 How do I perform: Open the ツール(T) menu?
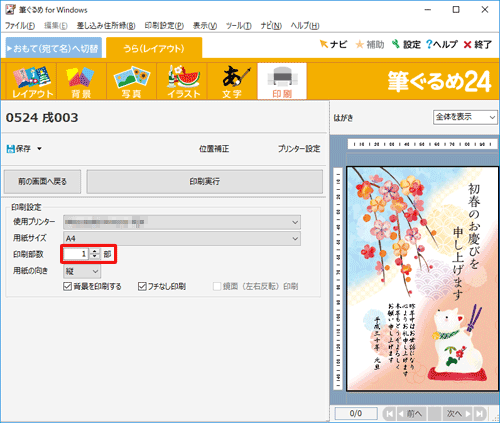tap(239, 26)
